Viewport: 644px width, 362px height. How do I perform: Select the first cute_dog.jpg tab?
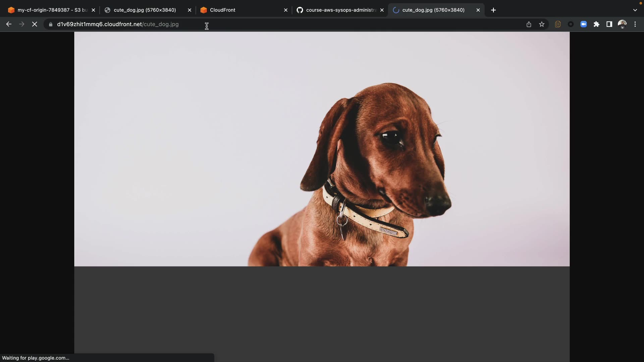(x=144, y=10)
